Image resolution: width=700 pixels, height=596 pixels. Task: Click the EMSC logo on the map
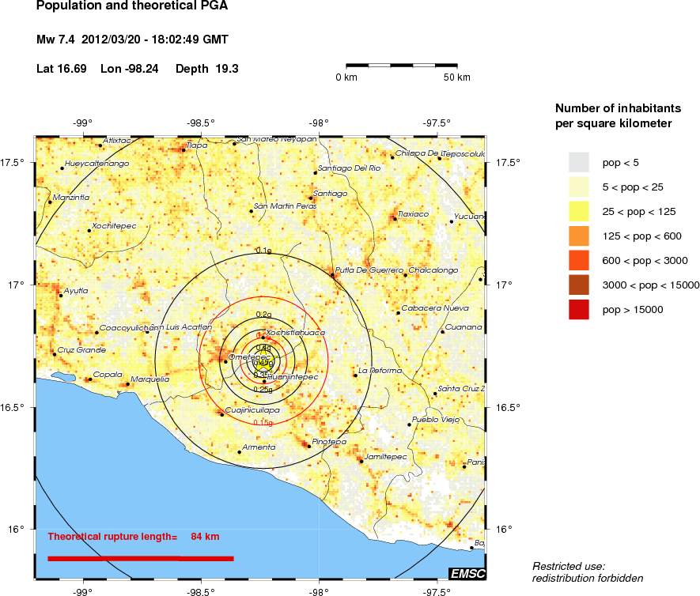click(467, 574)
